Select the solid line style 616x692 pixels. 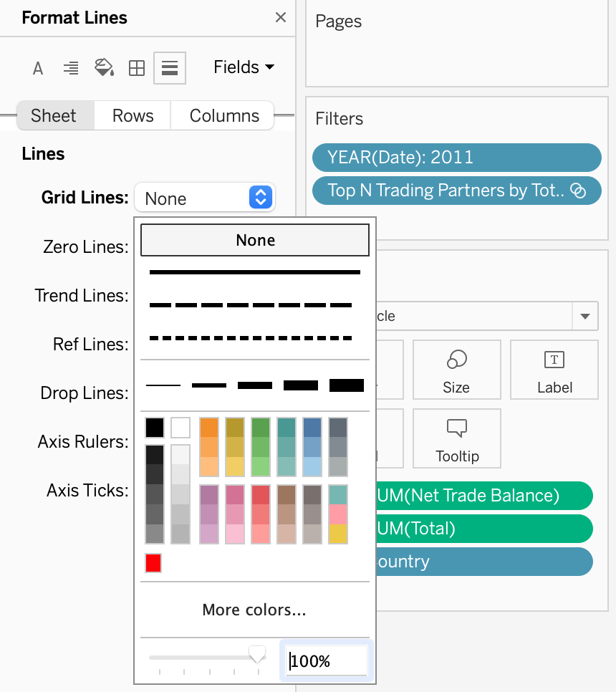255,272
